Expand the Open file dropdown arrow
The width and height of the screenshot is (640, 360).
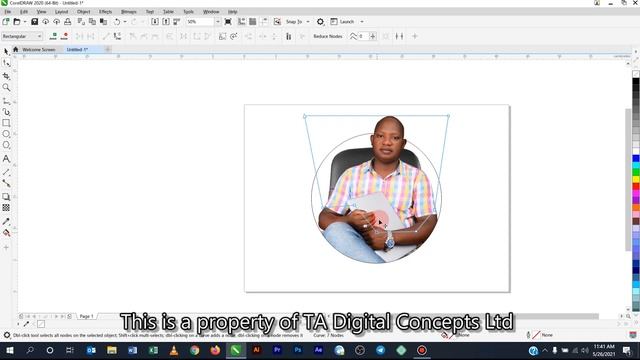point(25,22)
